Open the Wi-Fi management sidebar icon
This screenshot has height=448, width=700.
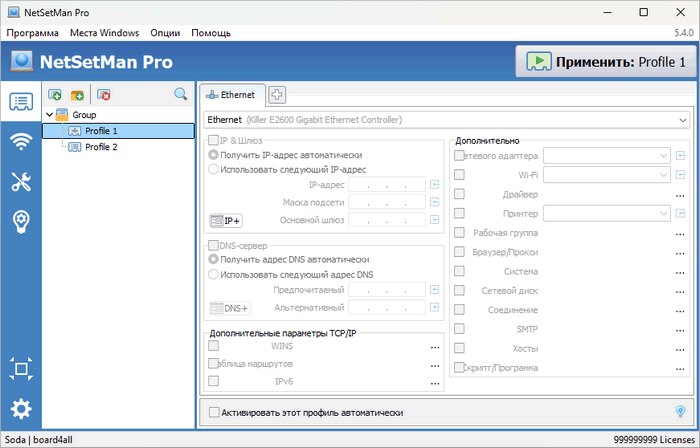click(x=21, y=141)
